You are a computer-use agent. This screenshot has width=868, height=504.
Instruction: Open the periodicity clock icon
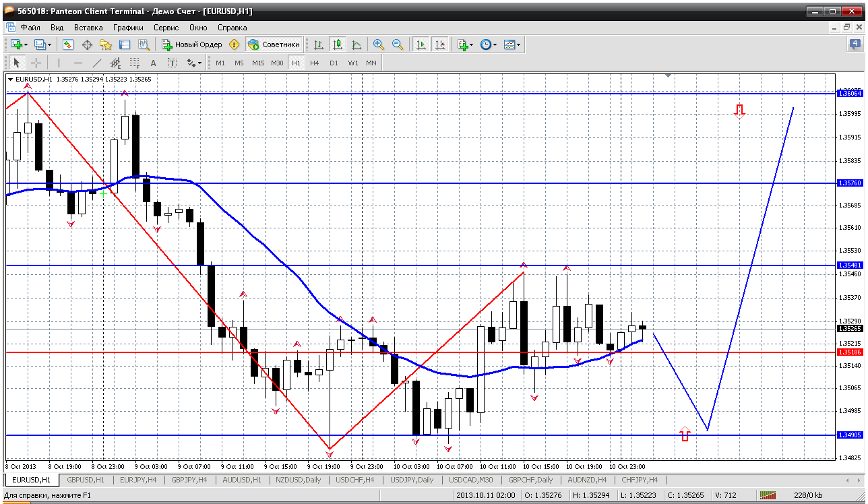point(486,44)
